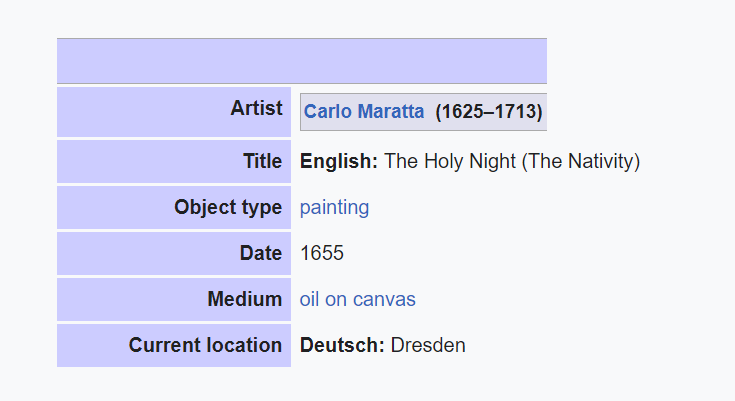The height and width of the screenshot is (401, 735).
Task: Click the Medium label cell
Action: pos(174,299)
